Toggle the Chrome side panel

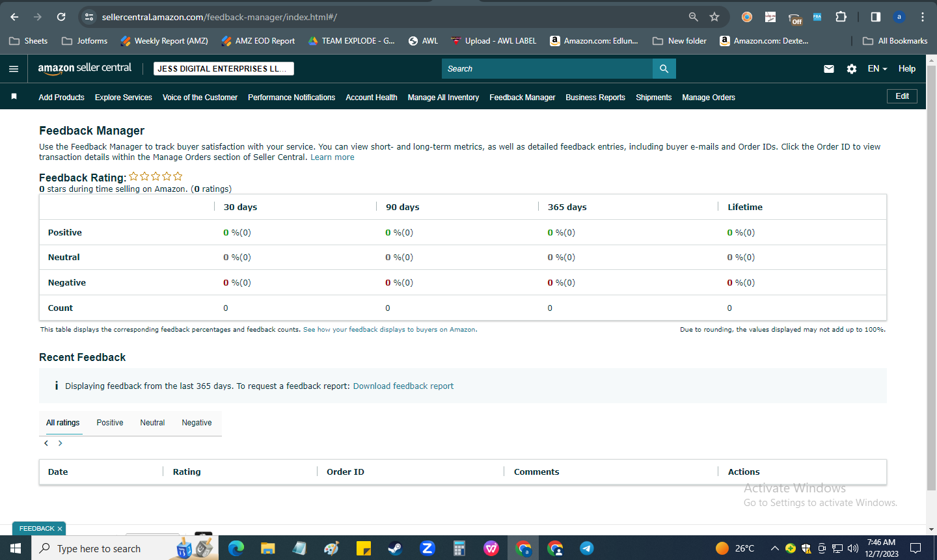pos(876,17)
